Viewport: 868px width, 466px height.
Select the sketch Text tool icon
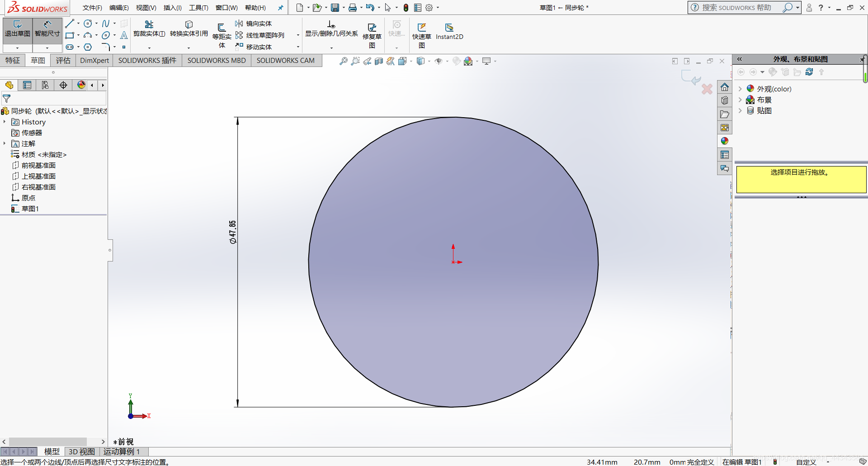tap(124, 35)
